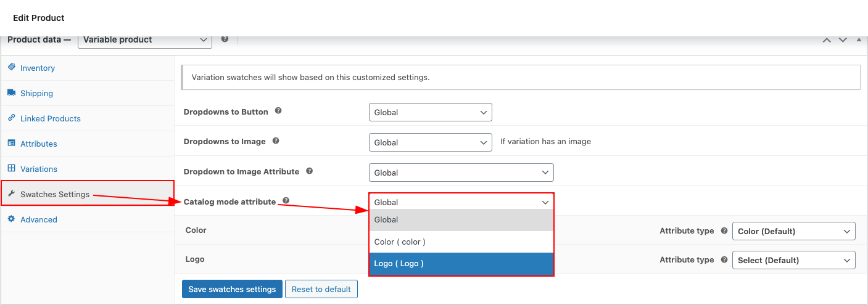Click help icon beside Dropdowns to Button
Viewport: 868px width, 305px height.
click(278, 111)
